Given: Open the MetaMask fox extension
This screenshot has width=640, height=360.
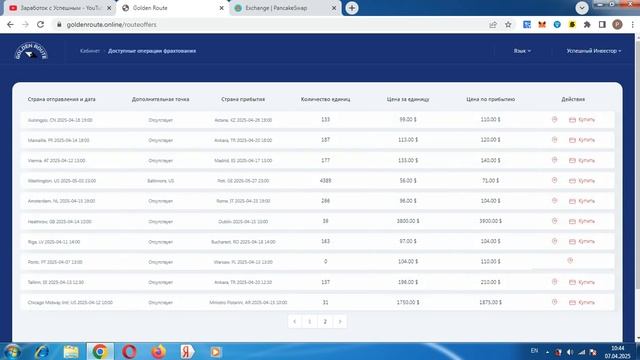Looking at the screenshot, I should click(542, 24).
